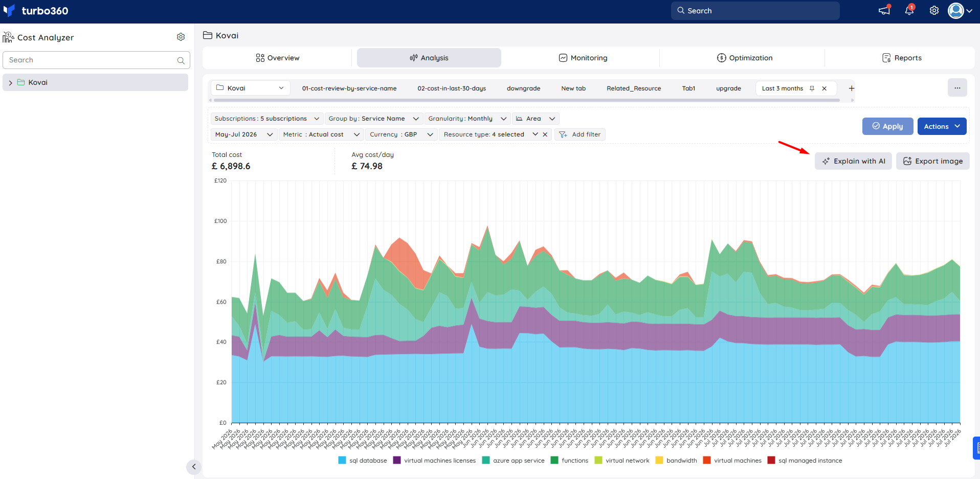The image size is (980, 479).
Task: Click the turbo360 logo
Action: pos(36,11)
